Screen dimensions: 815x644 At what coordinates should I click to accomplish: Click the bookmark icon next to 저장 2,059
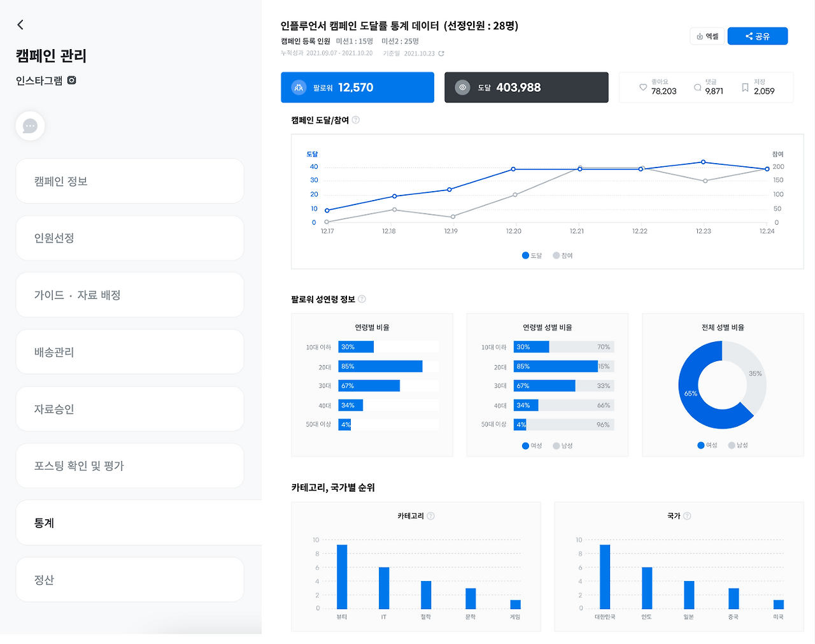coord(745,87)
